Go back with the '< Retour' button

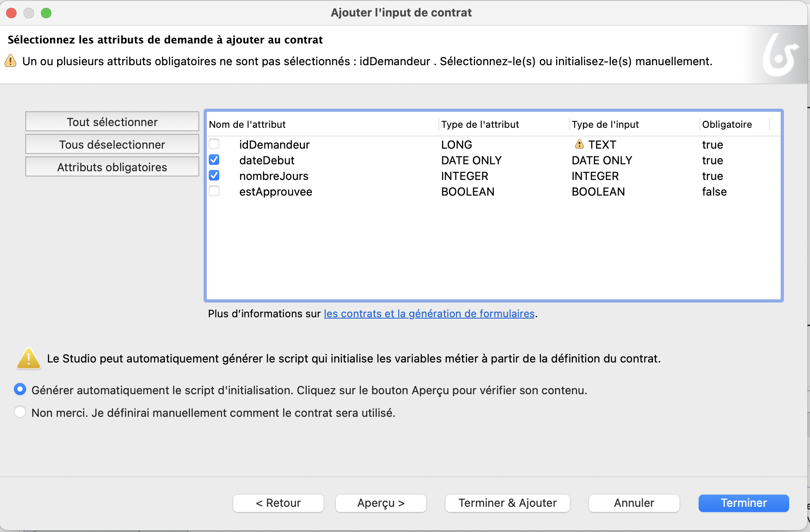(x=278, y=503)
